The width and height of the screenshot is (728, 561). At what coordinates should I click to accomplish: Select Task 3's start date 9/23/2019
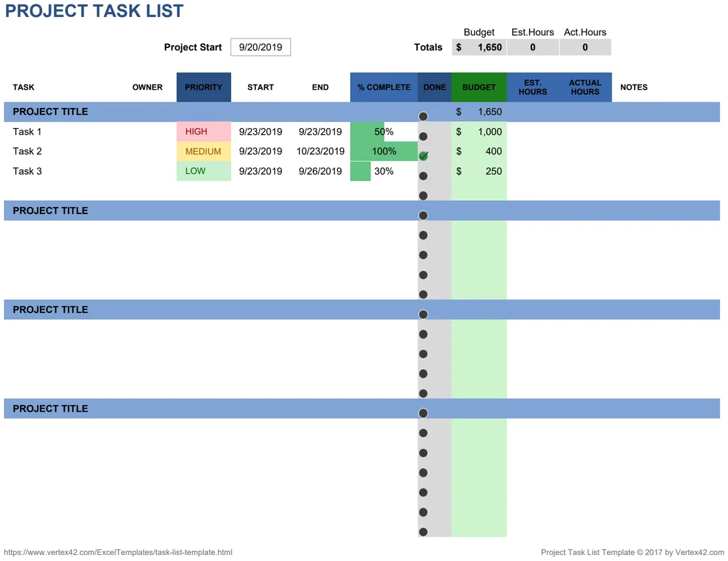coord(261,171)
